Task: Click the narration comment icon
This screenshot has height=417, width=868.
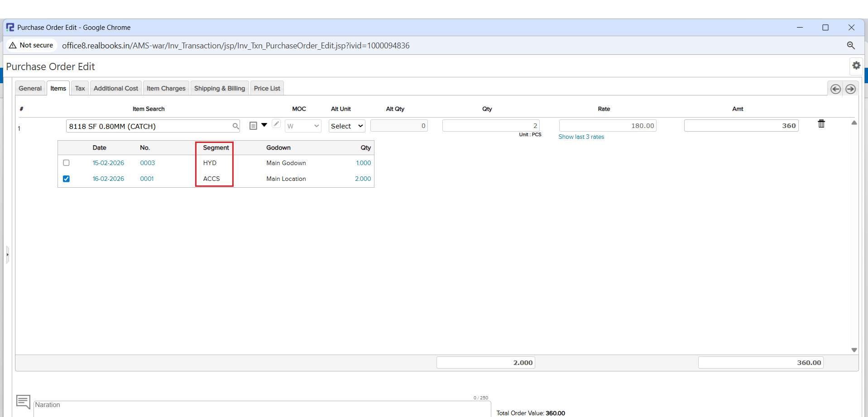Action: coord(23,401)
